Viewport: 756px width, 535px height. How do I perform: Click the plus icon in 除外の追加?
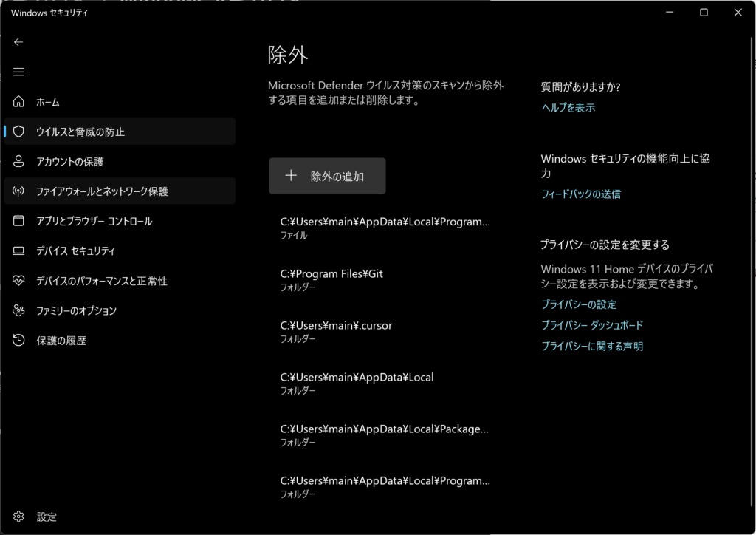pos(291,176)
